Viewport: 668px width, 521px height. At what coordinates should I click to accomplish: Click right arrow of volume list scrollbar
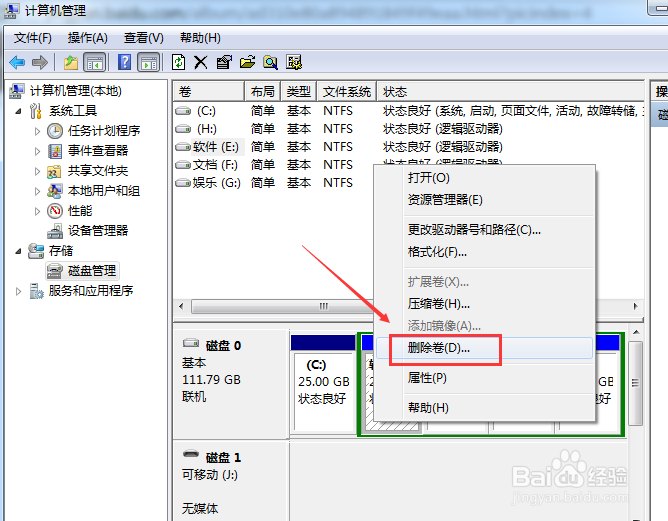636,306
